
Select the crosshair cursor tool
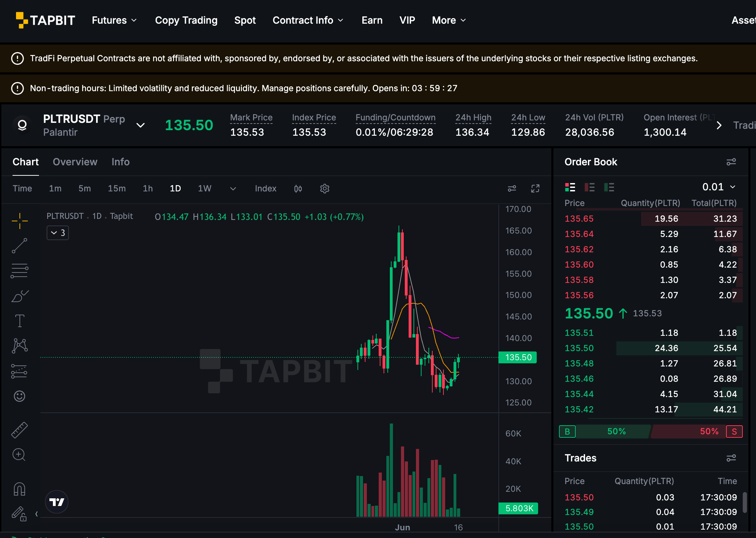[x=20, y=221]
